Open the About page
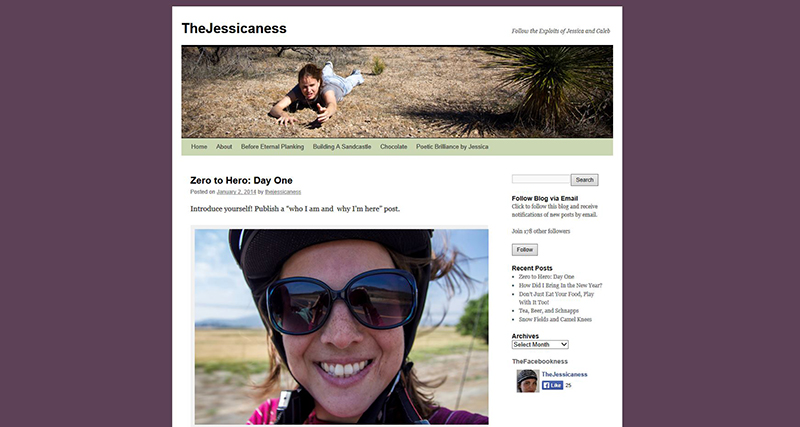Screen dimensions: 800x427 pyautogui.click(x=224, y=146)
